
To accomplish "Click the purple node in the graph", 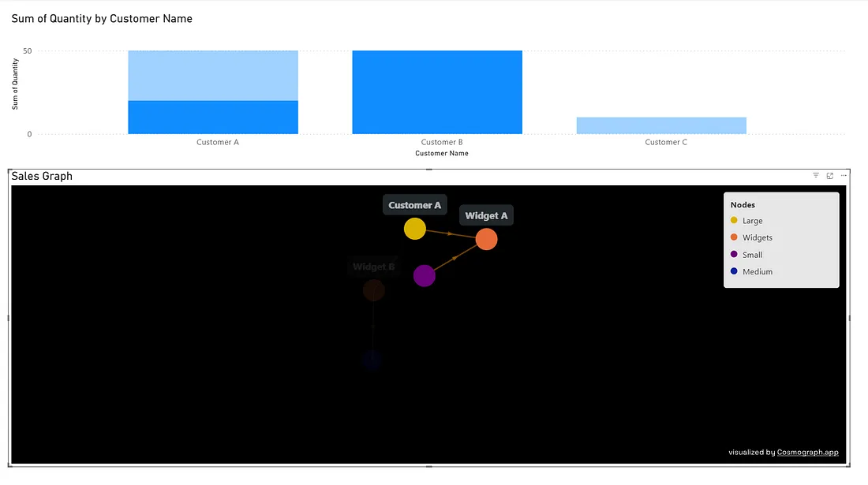I will (x=425, y=276).
